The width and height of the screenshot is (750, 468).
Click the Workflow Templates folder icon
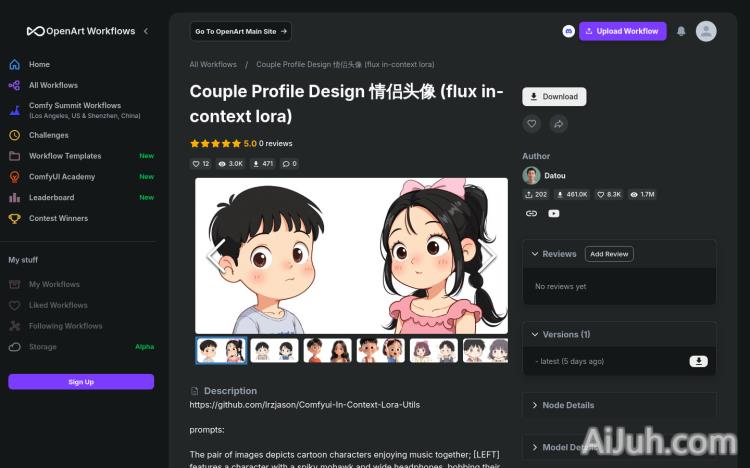(x=15, y=156)
